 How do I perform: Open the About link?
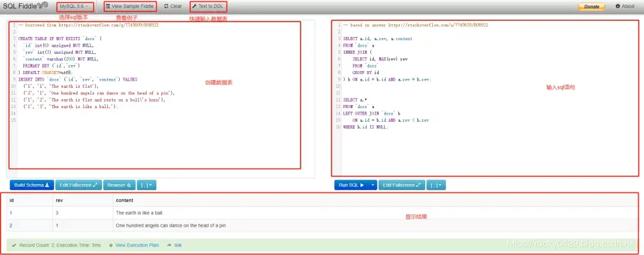pos(625,7)
